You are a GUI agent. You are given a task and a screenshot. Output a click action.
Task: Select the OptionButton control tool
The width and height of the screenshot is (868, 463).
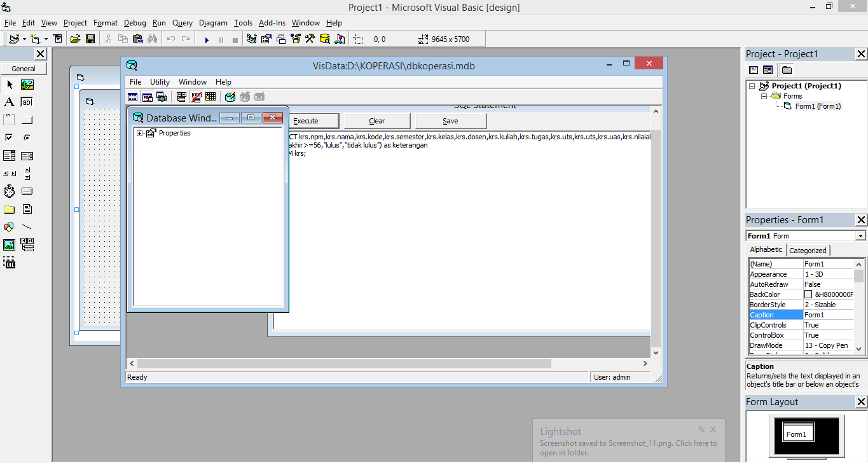(x=27, y=138)
